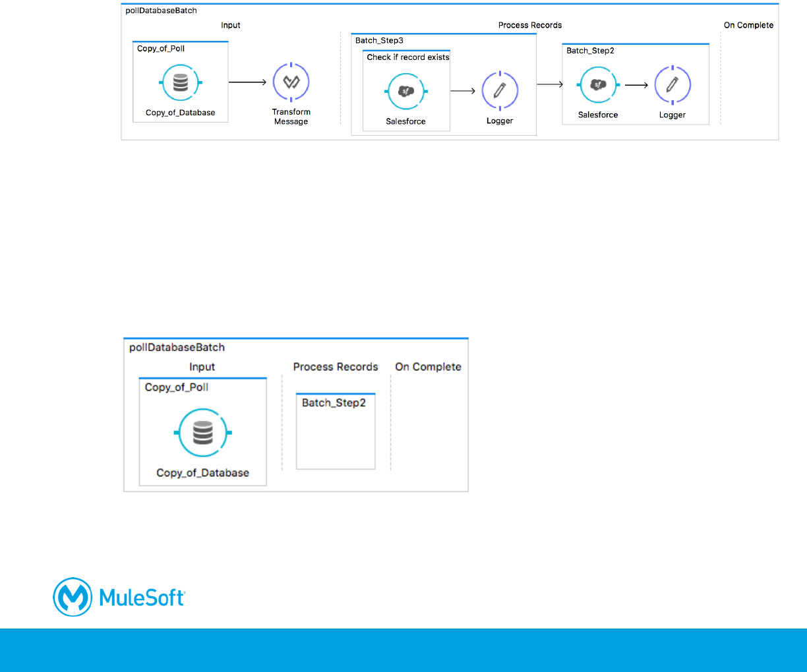Click Input section label in bottom flow
807x672 pixels.
pyautogui.click(x=202, y=367)
